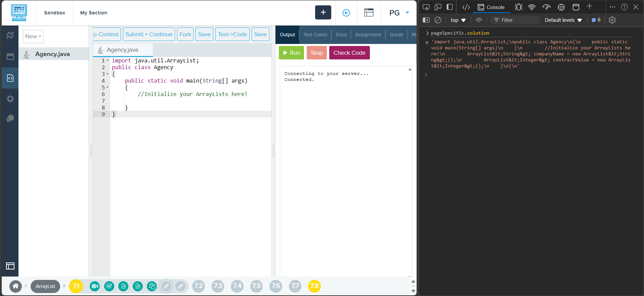Open the Network panel with the wifi icon
Screen dimensions: 644x296
point(531,7)
